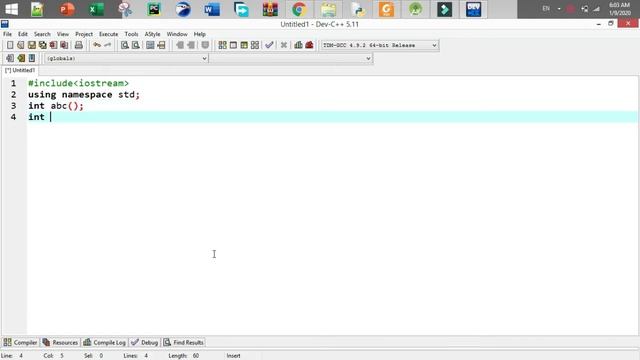Abort compilation with the X toolbar icon

[x=284, y=45]
